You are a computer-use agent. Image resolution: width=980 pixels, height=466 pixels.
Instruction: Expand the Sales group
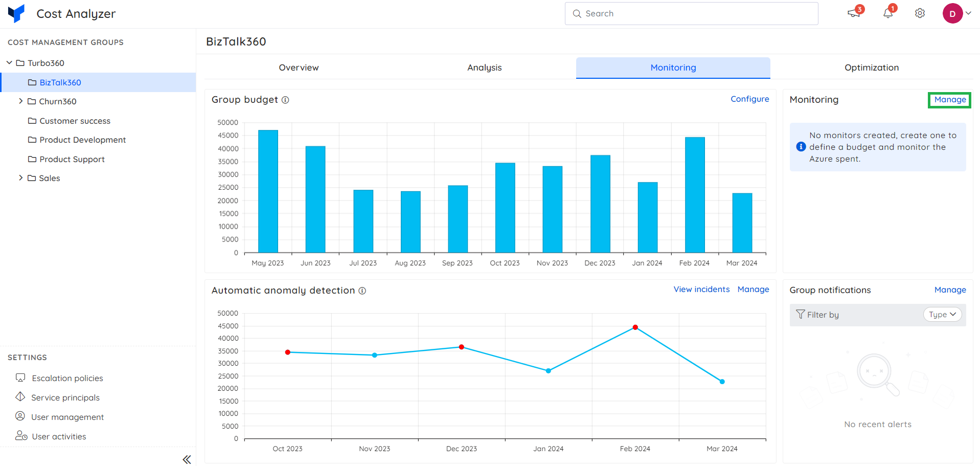pyautogui.click(x=20, y=177)
